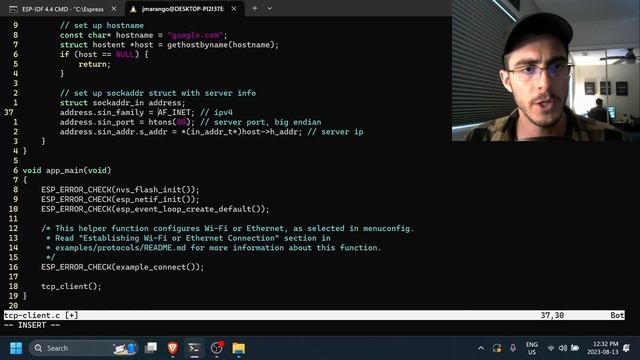
Task: Click the "// set up hostname" comment
Action: tap(102, 25)
